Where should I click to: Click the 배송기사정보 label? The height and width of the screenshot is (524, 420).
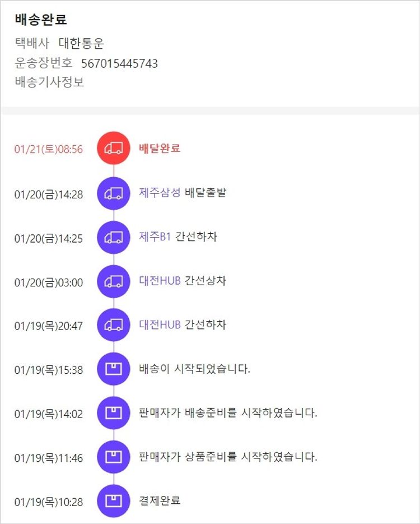[x=49, y=82]
